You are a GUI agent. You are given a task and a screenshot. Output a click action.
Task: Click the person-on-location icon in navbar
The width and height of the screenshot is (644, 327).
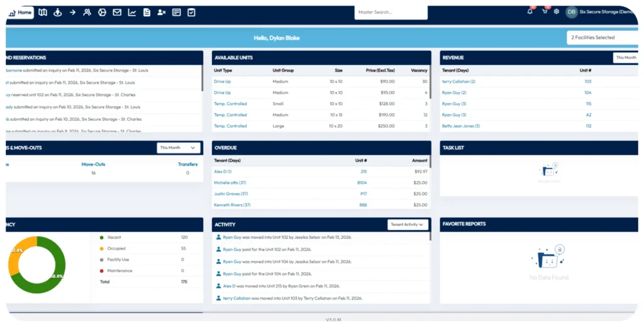tap(57, 13)
